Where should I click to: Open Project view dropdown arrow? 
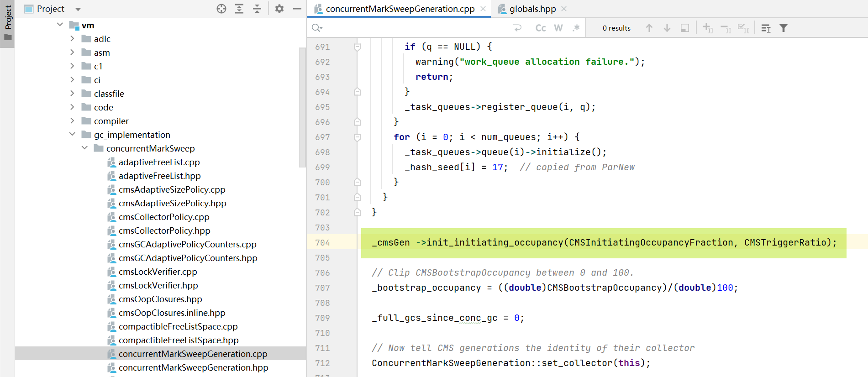pos(78,9)
